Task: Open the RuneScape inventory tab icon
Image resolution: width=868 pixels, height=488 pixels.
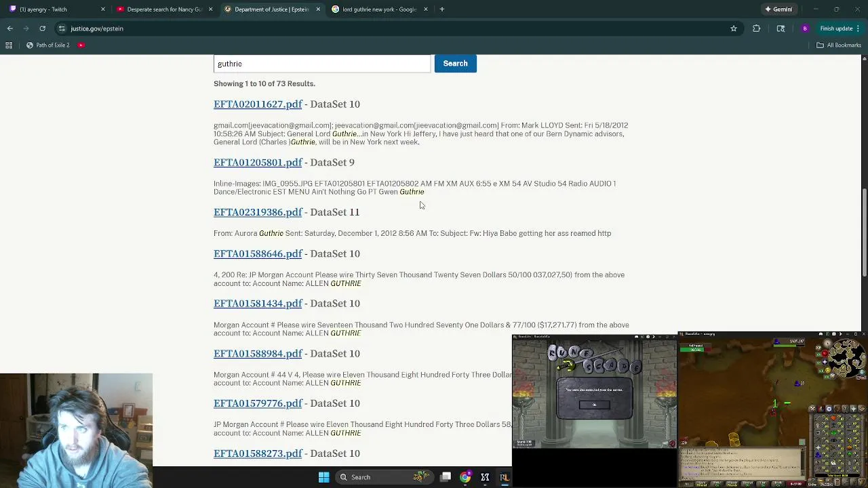Action: (x=838, y=409)
